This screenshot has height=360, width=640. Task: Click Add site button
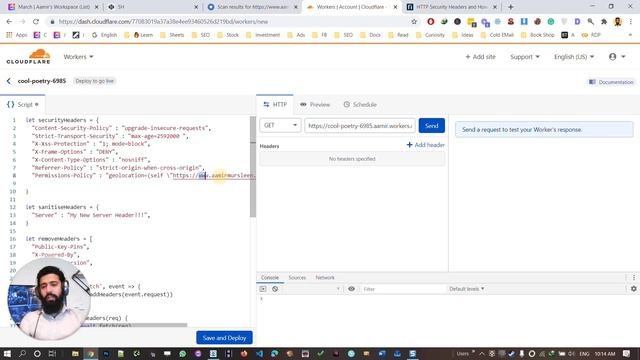pos(480,57)
